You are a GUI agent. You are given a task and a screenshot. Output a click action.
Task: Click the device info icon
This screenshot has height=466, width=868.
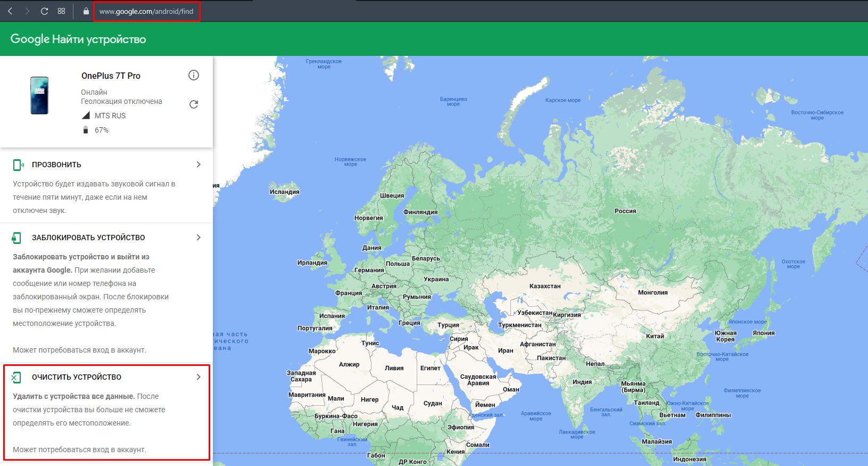(x=194, y=75)
